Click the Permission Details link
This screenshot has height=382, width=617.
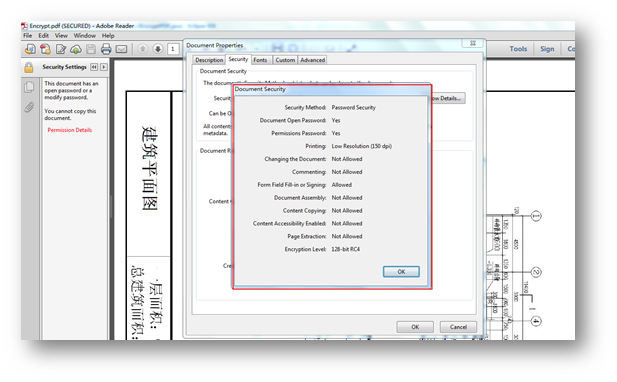pyautogui.click(x=70, y=130)
